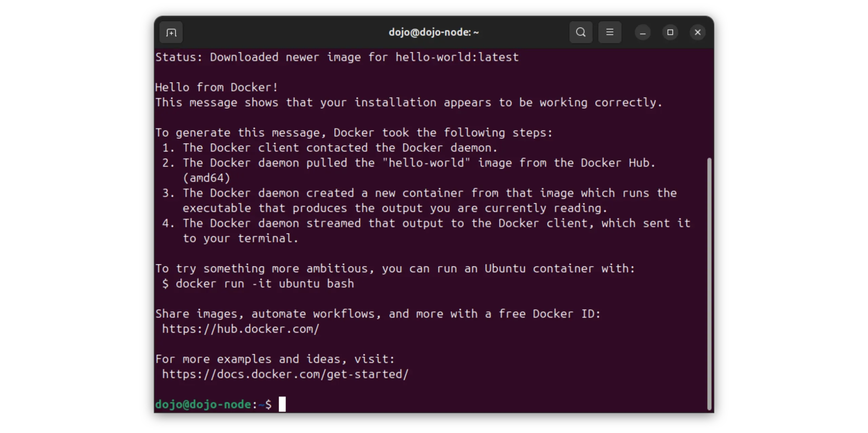Maximize the terminal window

tap(670, 33)
